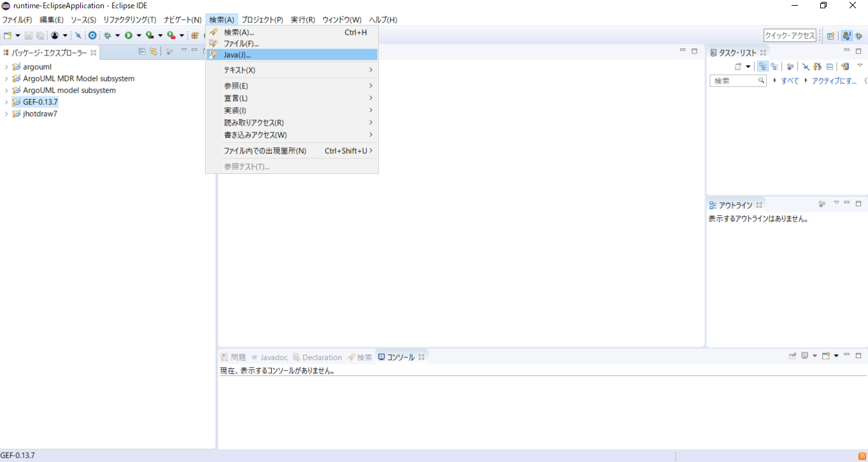Image resolution: width=868 pixels, height=462 pixels.
Task: Open the ファイル内での出現箇所(N) submenu
Action: [x=292, y=151]
